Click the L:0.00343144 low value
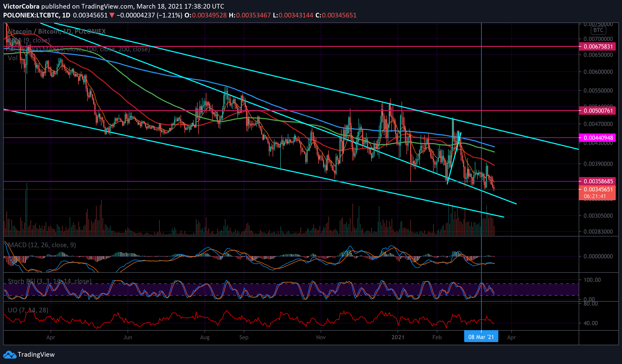 [293, 15]
